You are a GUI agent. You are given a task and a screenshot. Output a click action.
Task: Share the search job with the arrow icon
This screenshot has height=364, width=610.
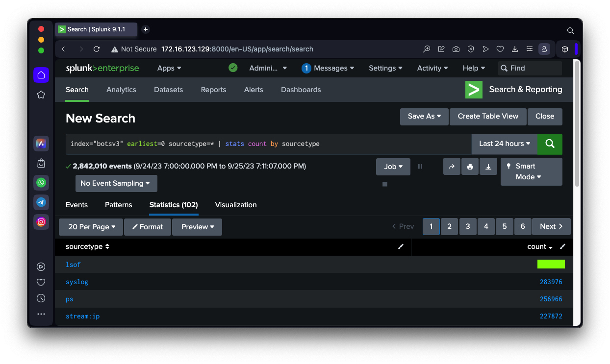pyautogui.click(x=452, y=167)
